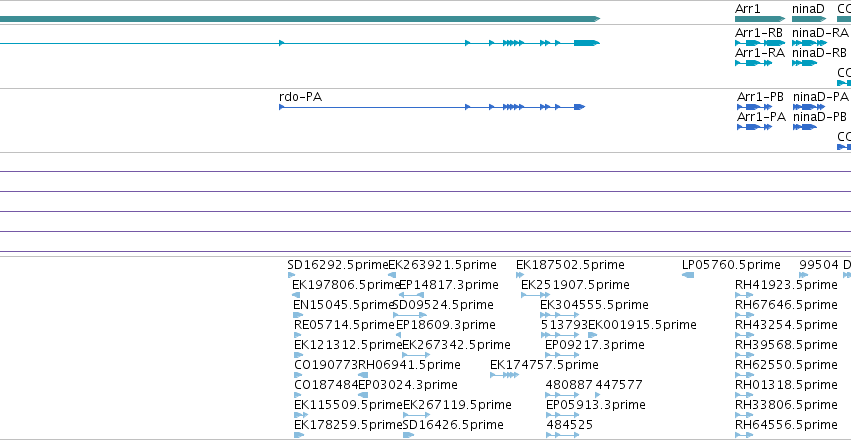Click the Arr1 gene glyph
The width and height of the screenshot is (851, 440).
point(760,19)
